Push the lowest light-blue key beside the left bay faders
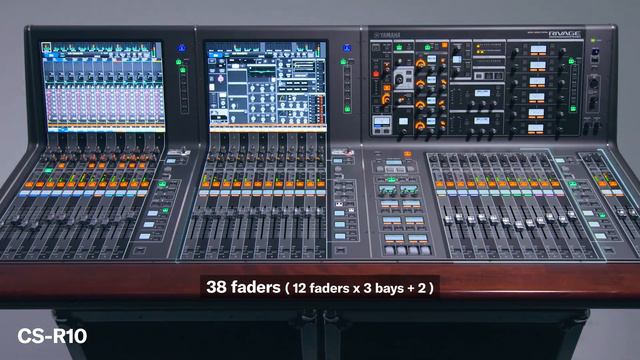 [145, 236]
